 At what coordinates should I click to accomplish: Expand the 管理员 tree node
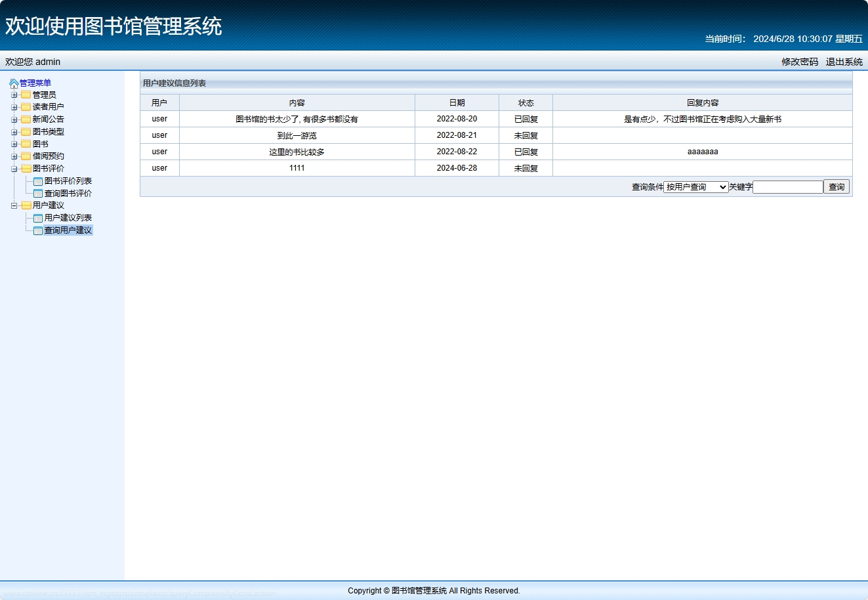(x=13, y=95)
